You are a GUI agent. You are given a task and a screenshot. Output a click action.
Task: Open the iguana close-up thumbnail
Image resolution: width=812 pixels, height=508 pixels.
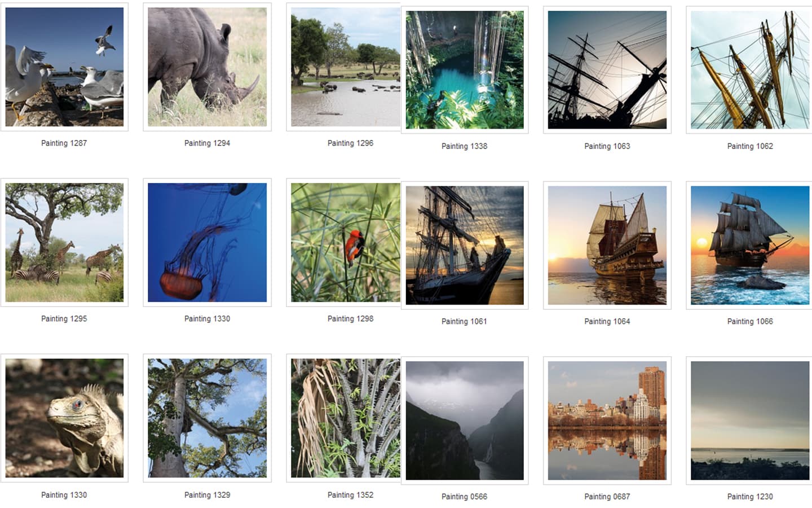click(x=64, y=418)
